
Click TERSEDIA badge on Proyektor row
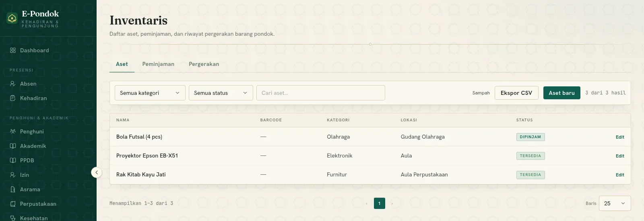[x=530, y=156]
